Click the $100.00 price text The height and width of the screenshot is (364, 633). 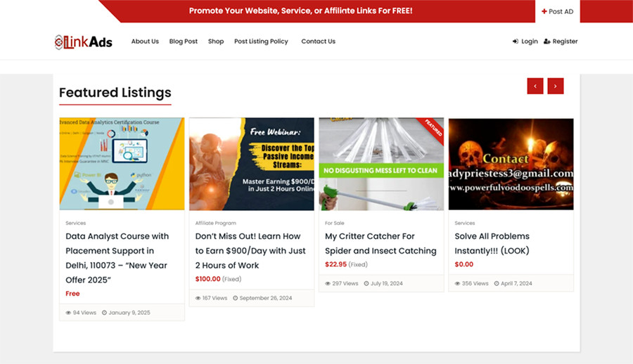click(x=208, y=279)
